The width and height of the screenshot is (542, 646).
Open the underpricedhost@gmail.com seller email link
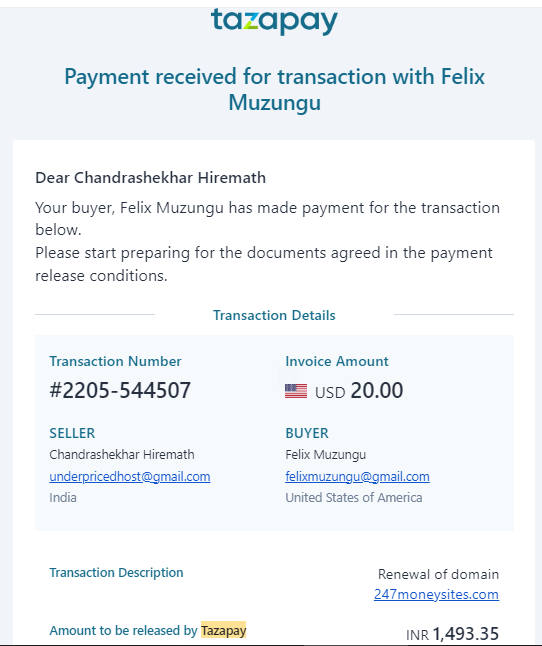click(x=130, y=476)
